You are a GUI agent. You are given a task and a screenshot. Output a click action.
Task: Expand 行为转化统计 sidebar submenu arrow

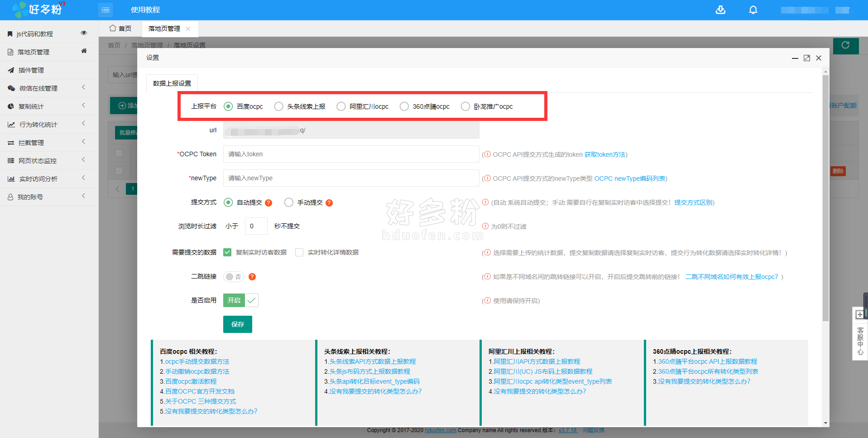tap(83, 124)
